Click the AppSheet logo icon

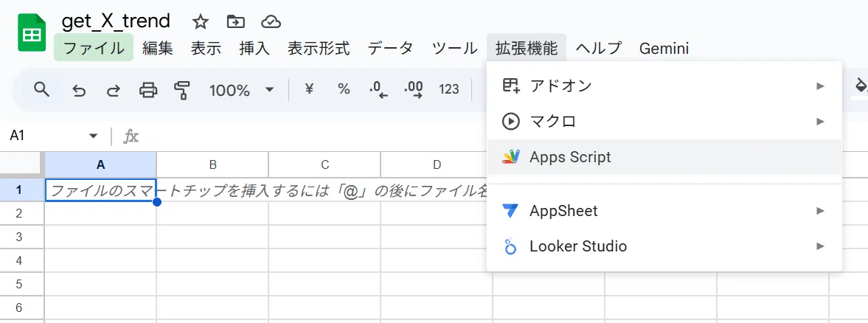[510, 211]
